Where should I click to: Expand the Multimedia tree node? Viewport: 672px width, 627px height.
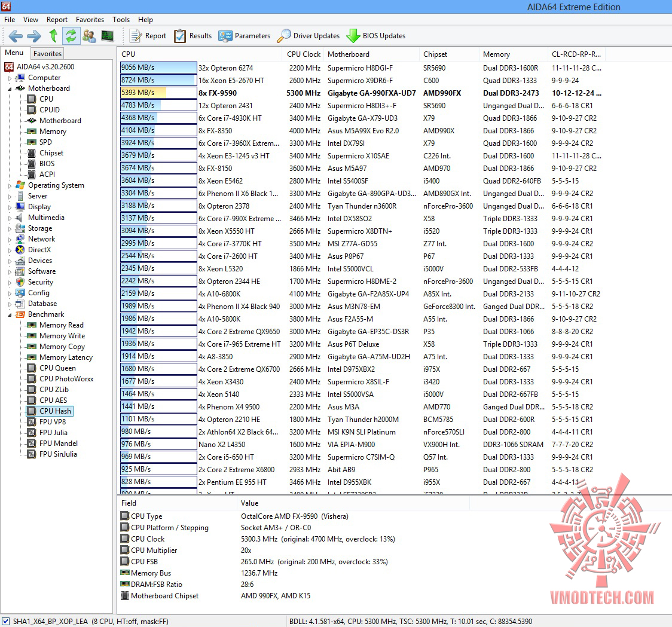pos(10,218)
